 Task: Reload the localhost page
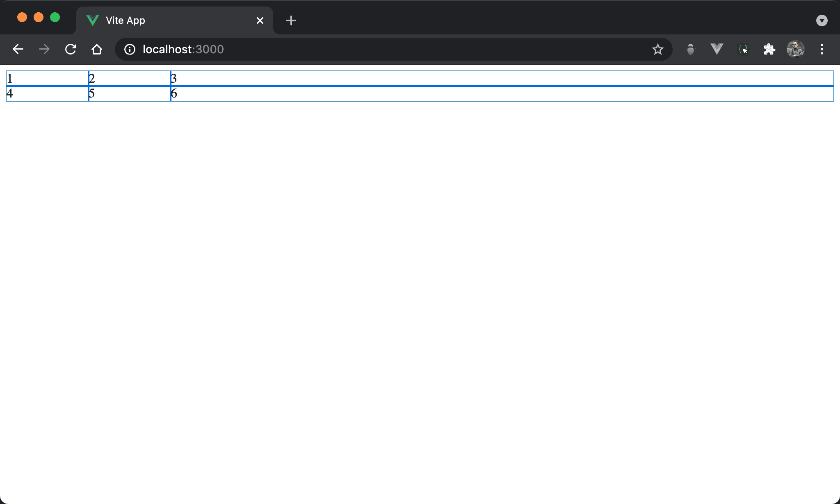71,50
